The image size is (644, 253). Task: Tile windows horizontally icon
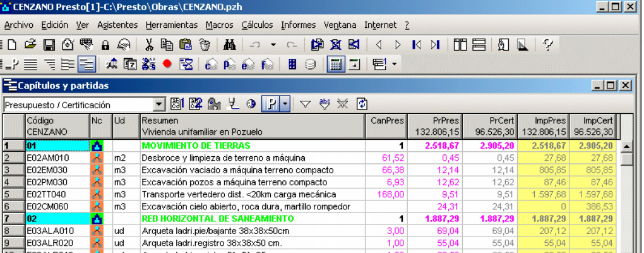tap(479, 44)
